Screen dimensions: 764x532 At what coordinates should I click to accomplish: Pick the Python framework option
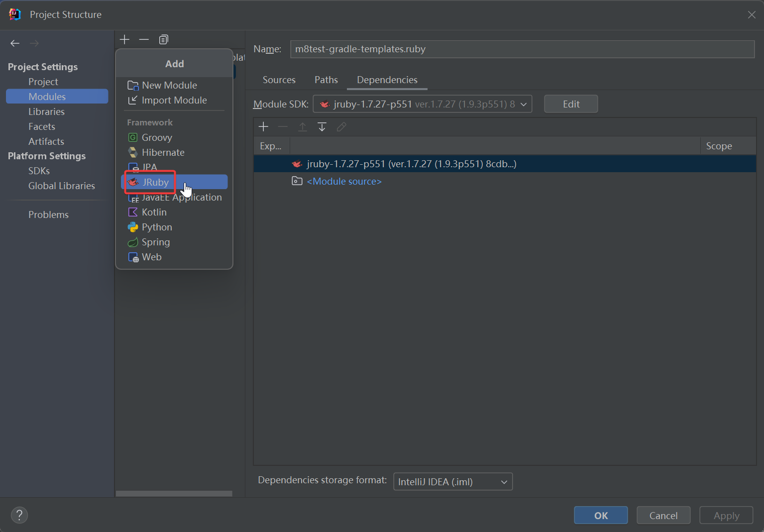point(156,227)
